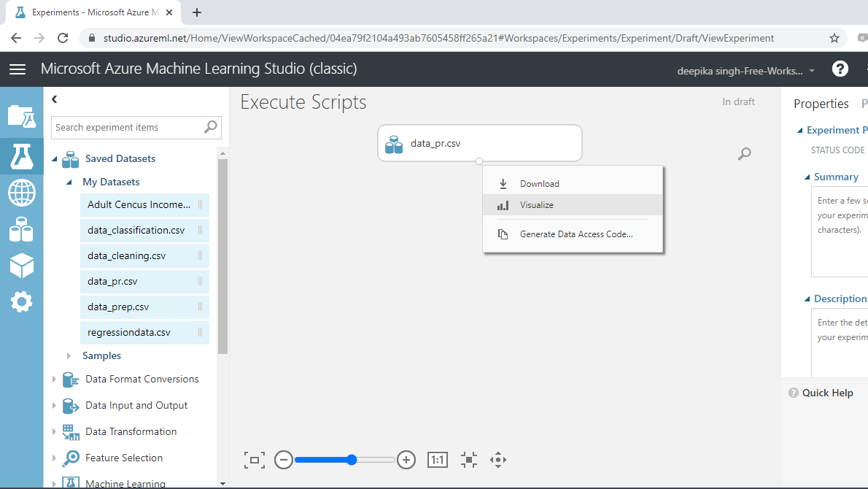Expand Data Format Conversions category
The image size is (868, 489).
coord(54,380)
